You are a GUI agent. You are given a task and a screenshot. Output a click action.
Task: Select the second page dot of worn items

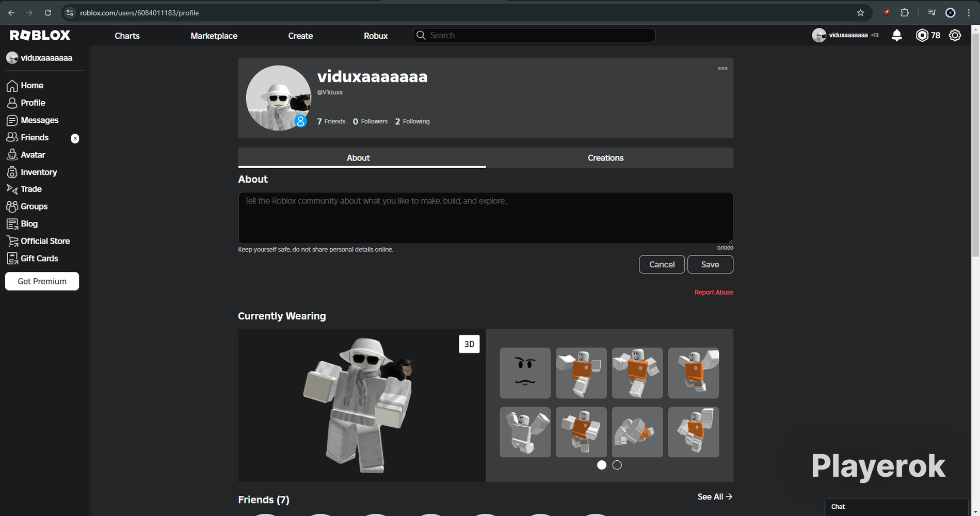click(x=617, y=465)
